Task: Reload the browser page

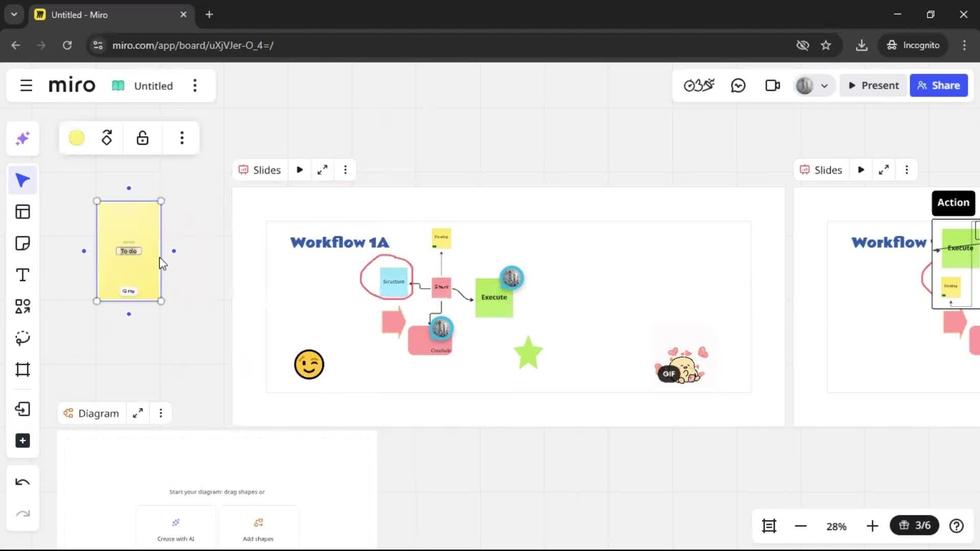Action: (67, 45)
